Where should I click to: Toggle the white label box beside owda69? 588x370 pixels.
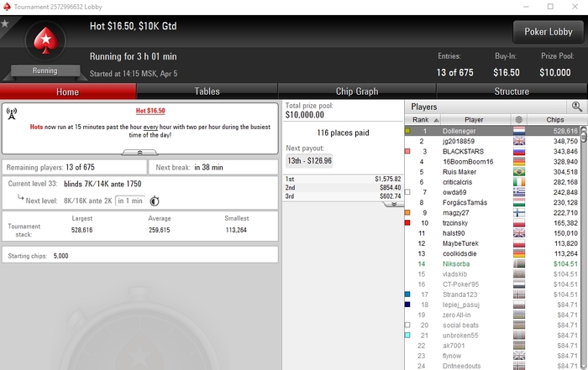407,192
